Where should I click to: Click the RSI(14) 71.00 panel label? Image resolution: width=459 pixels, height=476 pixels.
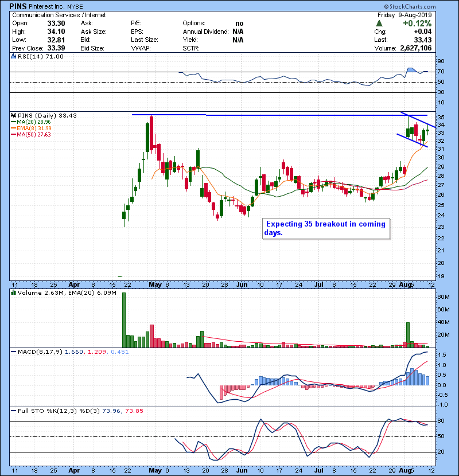[x=40, y=56]
